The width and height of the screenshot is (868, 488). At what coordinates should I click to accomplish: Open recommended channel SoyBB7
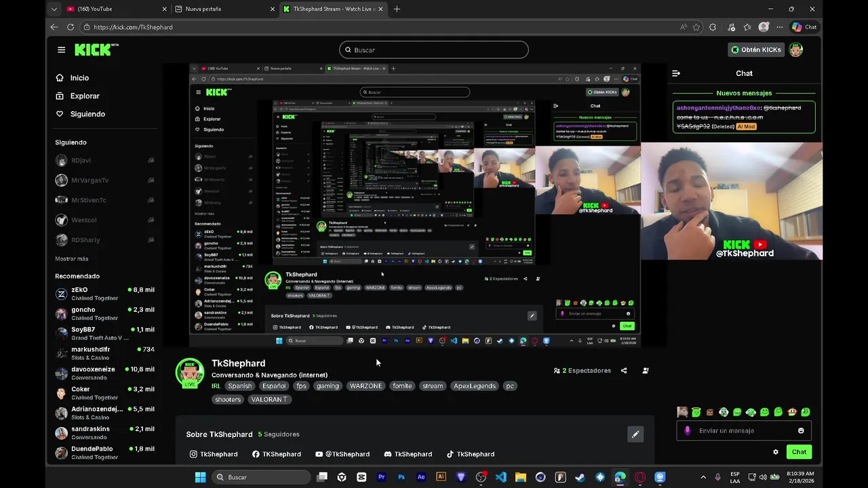pyautogui.click(x=105, y=333)
